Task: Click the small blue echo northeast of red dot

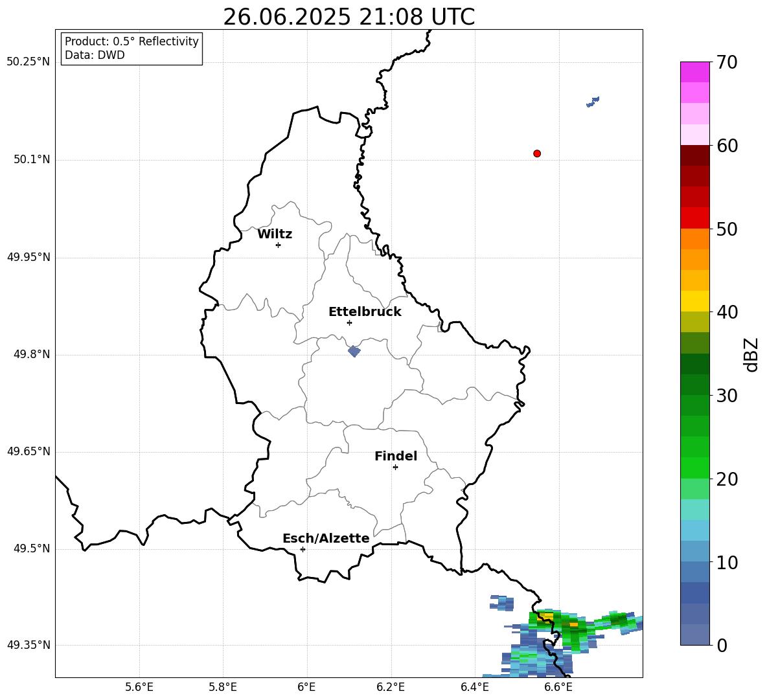Action: (x=593, y=102)
